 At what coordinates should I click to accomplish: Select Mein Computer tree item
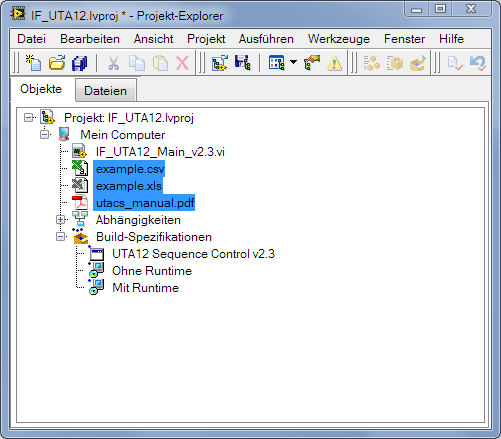coord(122,135)
